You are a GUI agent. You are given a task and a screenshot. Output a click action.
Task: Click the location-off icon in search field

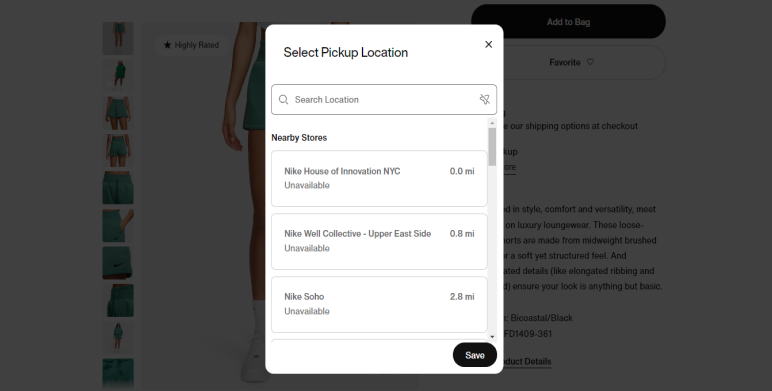(484, 99)
